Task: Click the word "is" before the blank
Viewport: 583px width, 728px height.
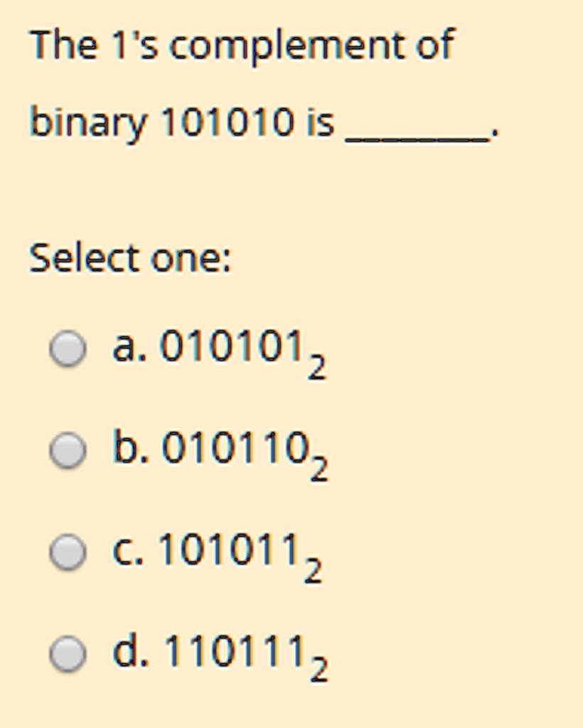Action: tap(320, 122)
